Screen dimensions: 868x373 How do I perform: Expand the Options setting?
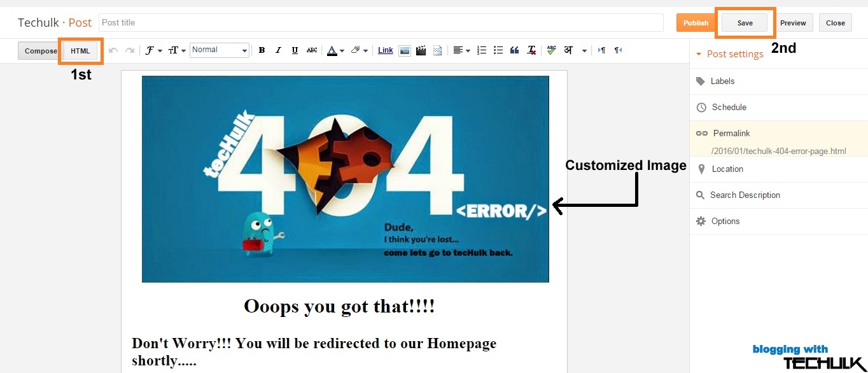click(779, 222)
